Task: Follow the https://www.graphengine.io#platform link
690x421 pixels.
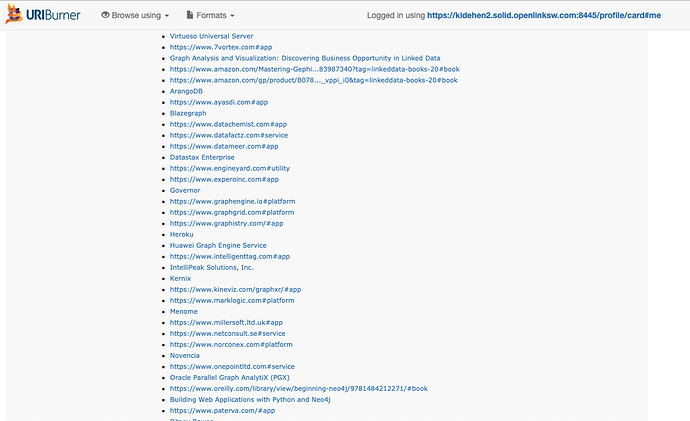Action: click(232, 201)
